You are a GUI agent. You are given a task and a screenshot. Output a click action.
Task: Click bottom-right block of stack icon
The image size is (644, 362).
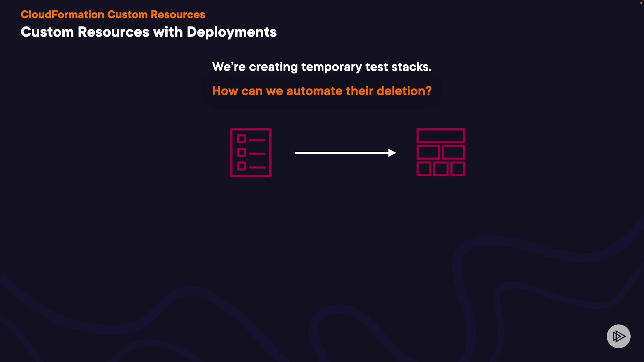pos(458,169)
